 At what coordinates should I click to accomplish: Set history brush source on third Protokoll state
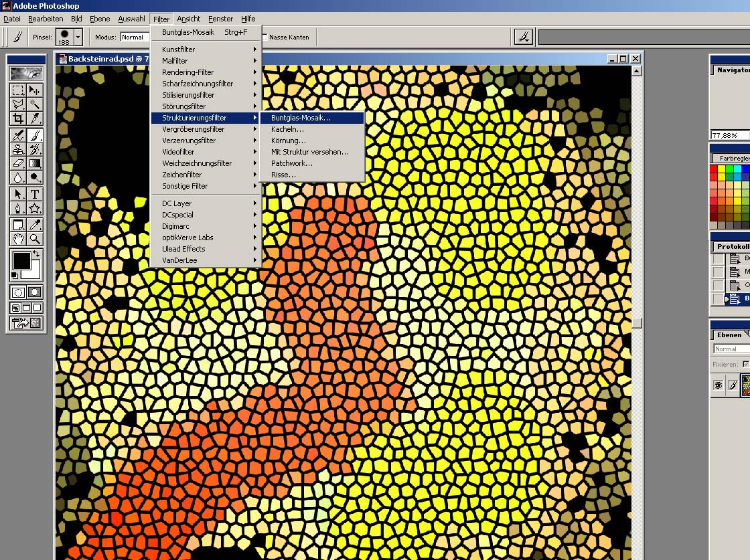pos(719,285)
